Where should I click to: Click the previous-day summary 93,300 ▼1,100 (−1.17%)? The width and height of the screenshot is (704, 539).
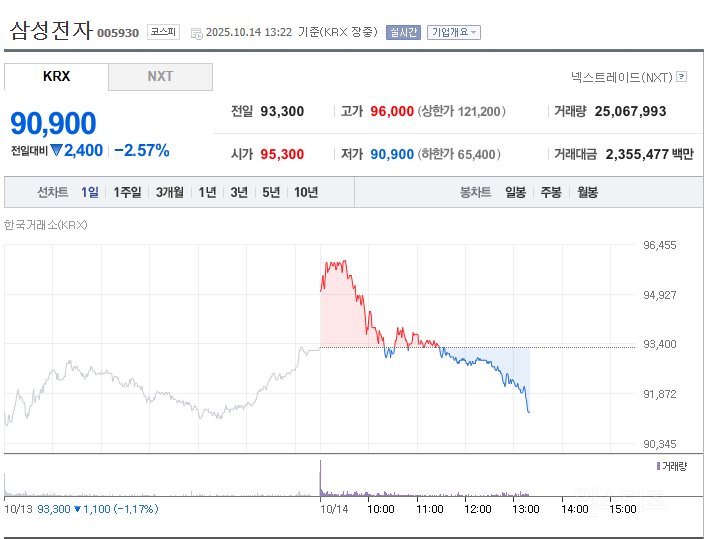click(x=98, y=509)
